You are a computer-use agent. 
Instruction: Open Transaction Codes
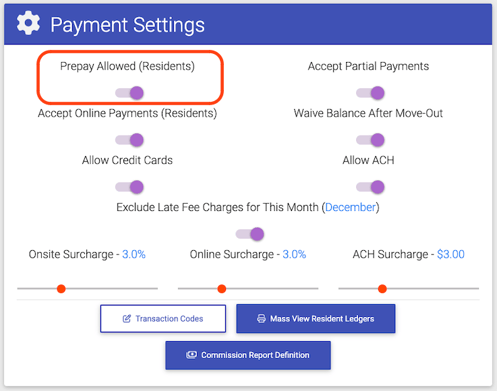pyautogui.click(x=163, y=319)
